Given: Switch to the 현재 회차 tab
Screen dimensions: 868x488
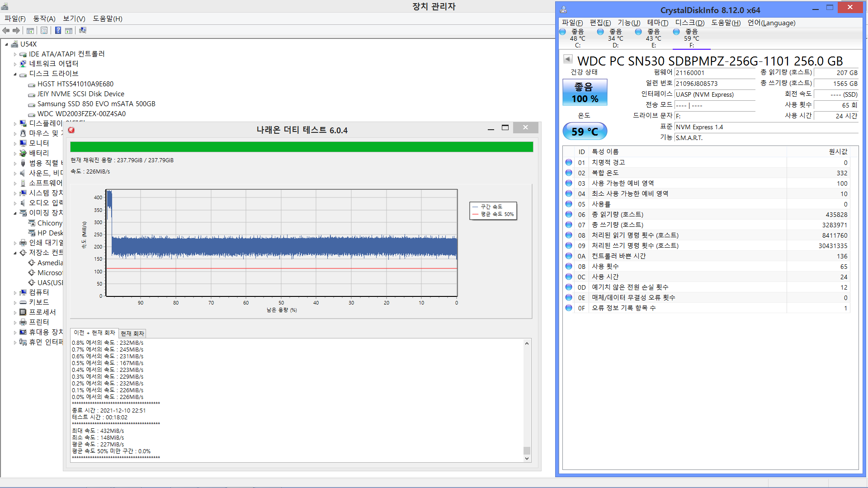Looking at the screenshot, I should pyautogui.click(x=132, y=333).
